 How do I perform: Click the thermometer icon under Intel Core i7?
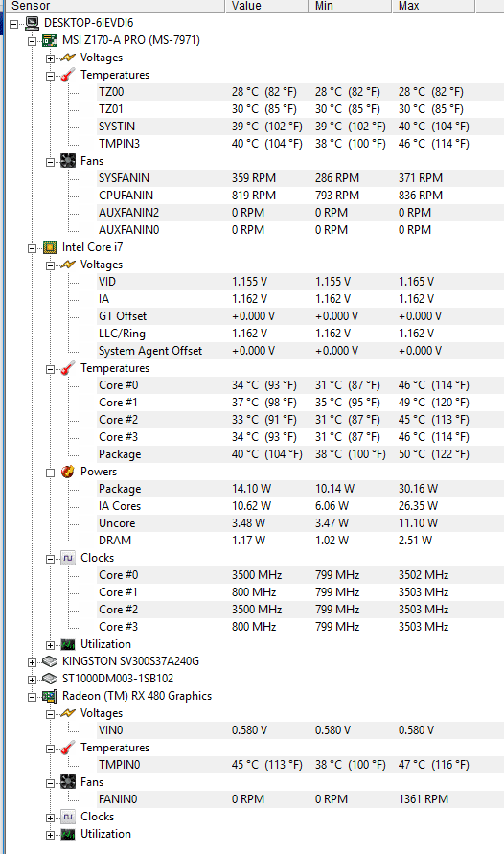tap(68, 368)
